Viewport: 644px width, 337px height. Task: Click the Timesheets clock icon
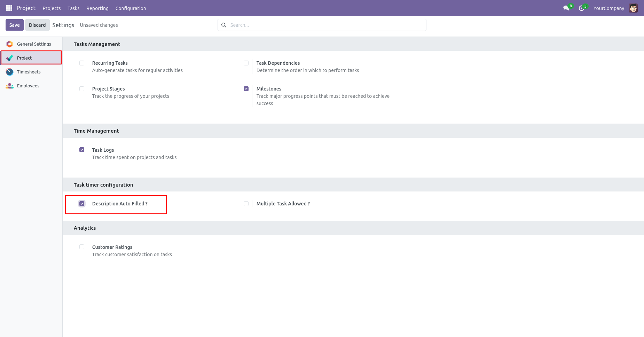point(10,72)
